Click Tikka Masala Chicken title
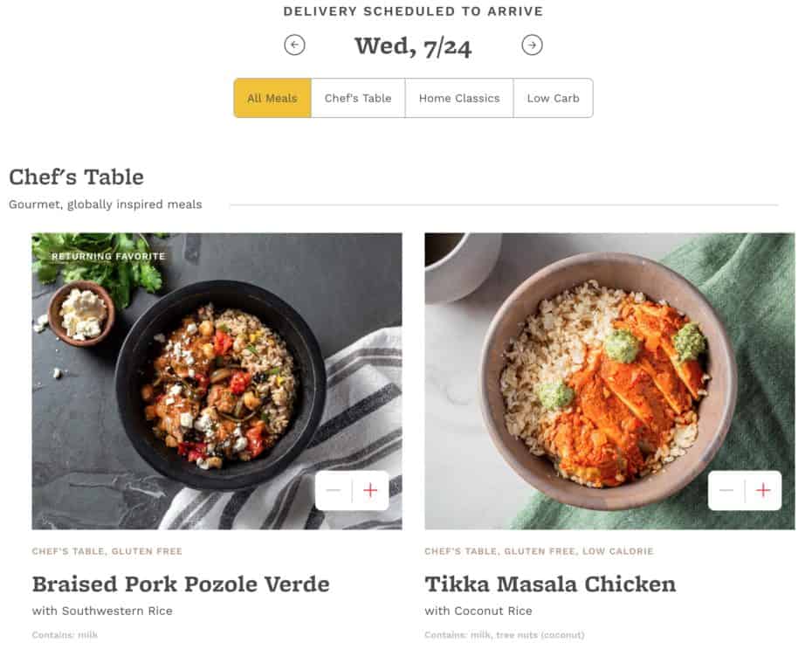 (550, 584)
